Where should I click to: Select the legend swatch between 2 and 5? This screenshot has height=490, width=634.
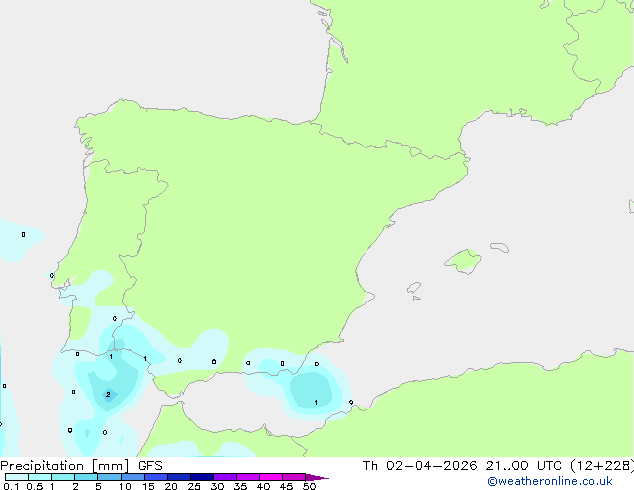coord(86,477)
